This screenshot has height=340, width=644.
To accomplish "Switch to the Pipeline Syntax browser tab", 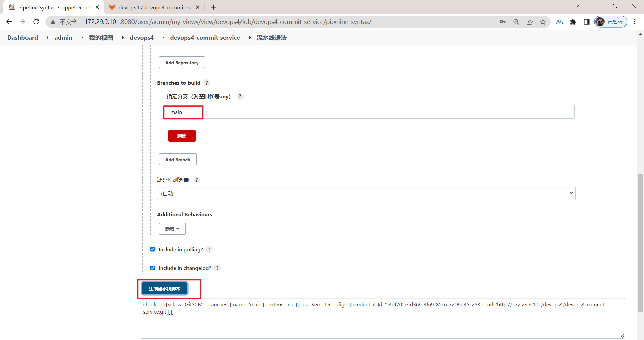I will coord(54,7).
